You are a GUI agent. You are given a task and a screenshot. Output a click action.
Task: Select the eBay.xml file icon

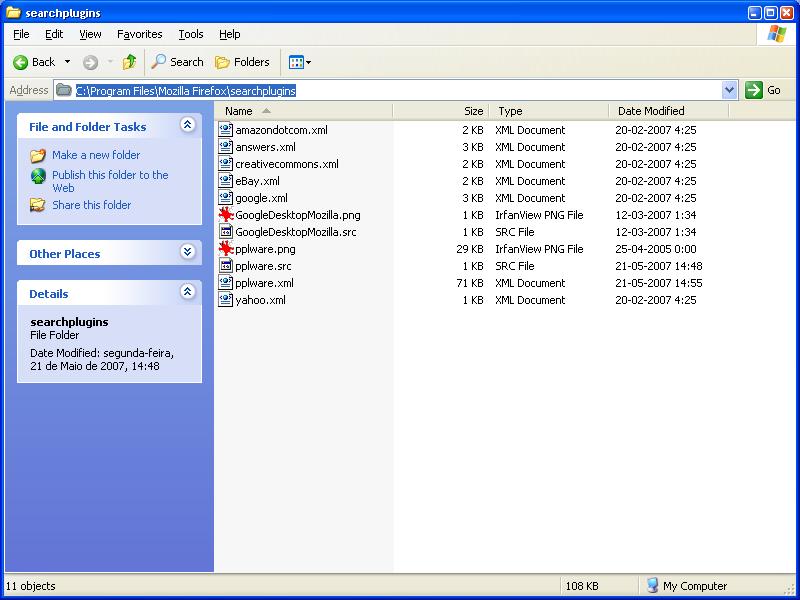tap(226, 181)
